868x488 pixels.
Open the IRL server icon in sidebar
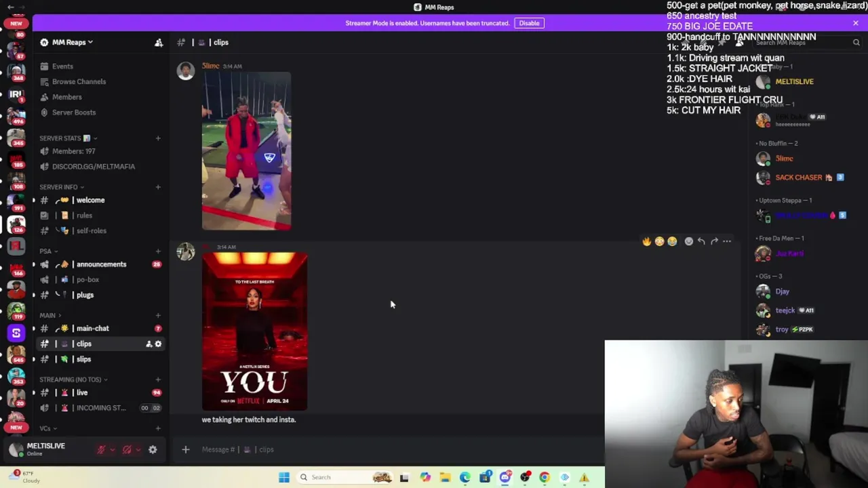(x=16, y=94)
